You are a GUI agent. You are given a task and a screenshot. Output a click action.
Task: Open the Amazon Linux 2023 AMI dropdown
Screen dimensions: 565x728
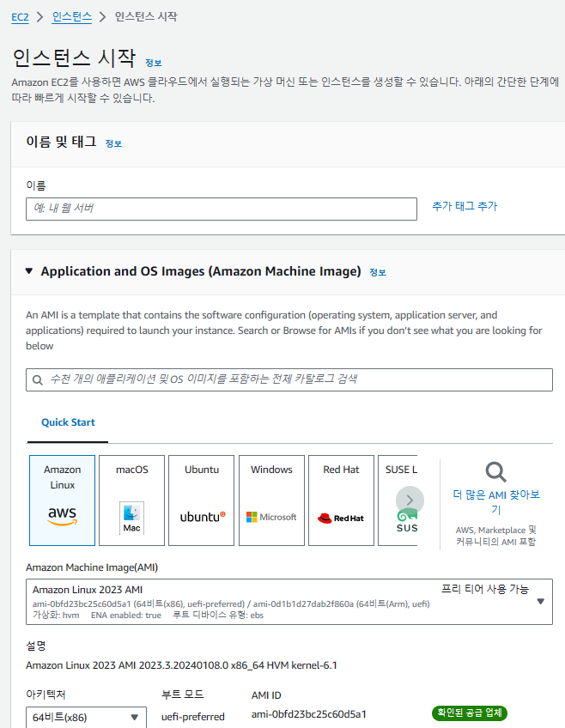(x=289, y=602)
